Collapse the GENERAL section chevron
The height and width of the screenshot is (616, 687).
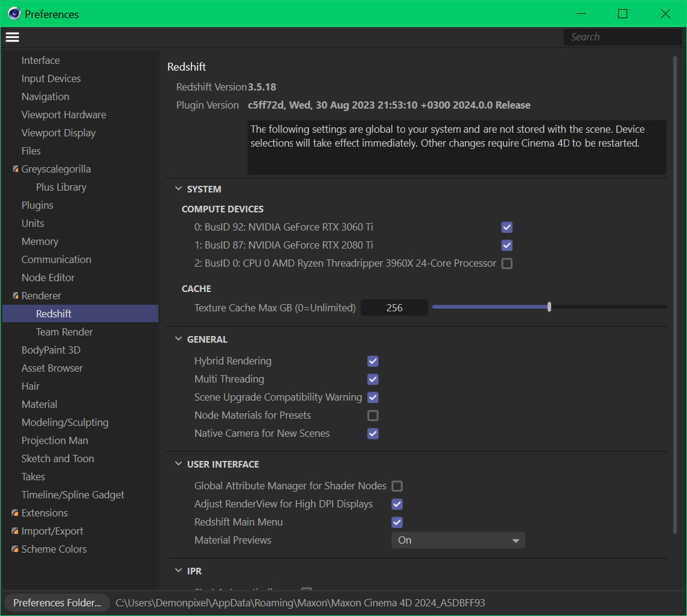point(178,339)
